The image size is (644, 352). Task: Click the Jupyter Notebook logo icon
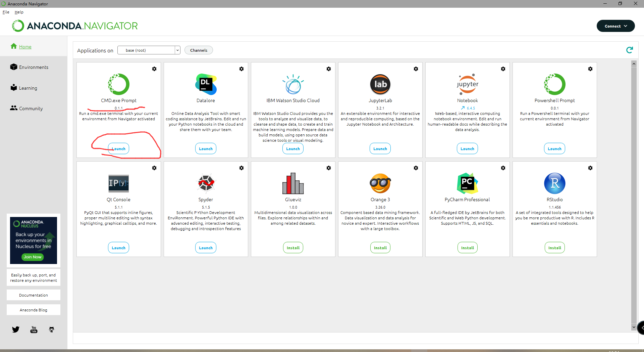point(468,84)
